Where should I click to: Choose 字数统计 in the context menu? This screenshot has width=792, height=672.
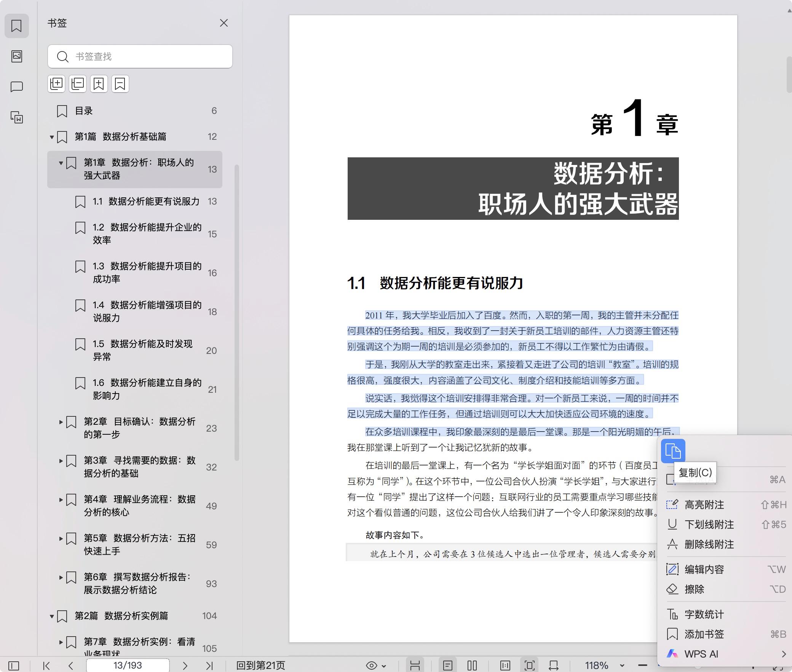704,614
